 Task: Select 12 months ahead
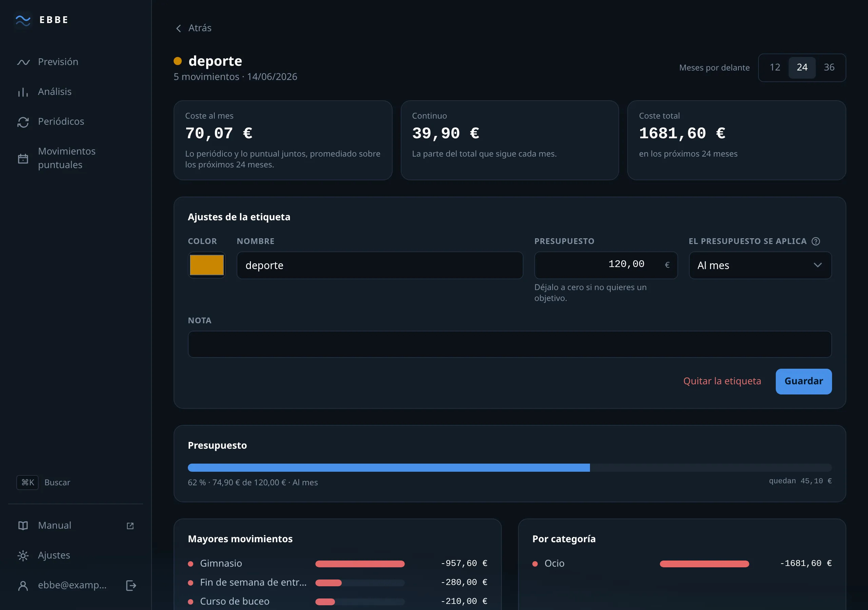(775, 67)
